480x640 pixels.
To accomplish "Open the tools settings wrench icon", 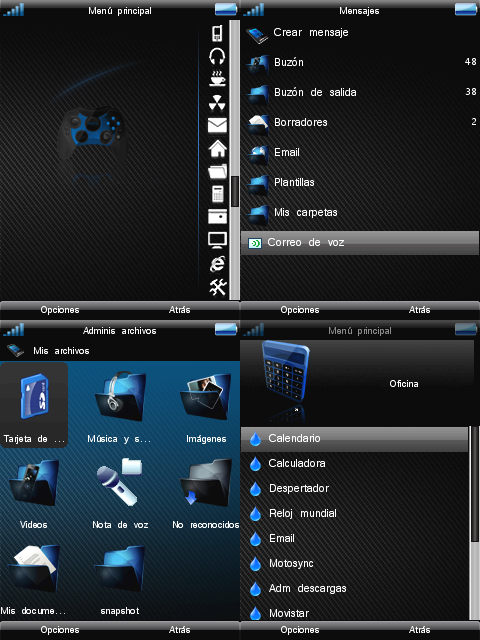I will coord(218,287).
